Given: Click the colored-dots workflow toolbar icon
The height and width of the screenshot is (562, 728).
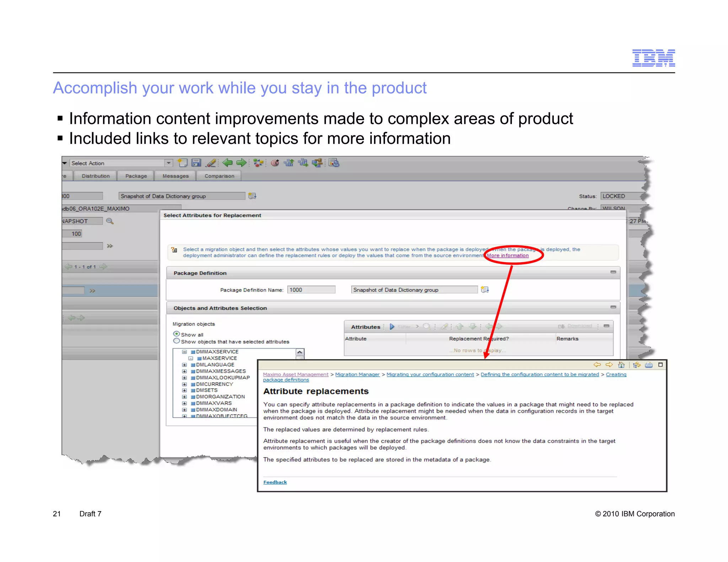Looking at the screenshot, I should point(258,163).
